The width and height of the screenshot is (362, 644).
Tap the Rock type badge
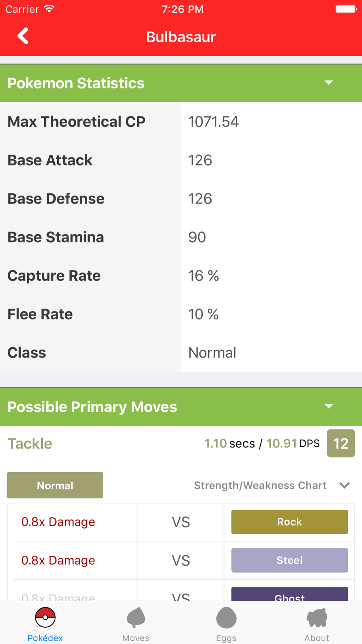(x=289, y=522)
